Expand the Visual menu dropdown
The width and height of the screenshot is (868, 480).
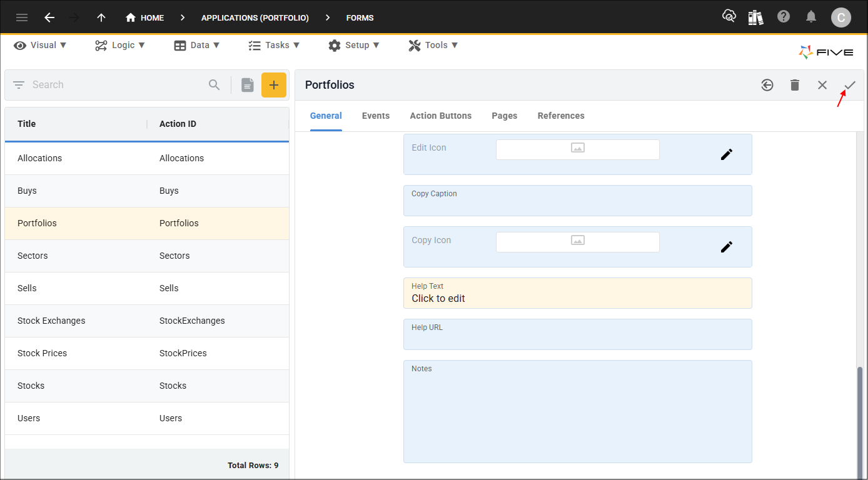click(41, 45)
